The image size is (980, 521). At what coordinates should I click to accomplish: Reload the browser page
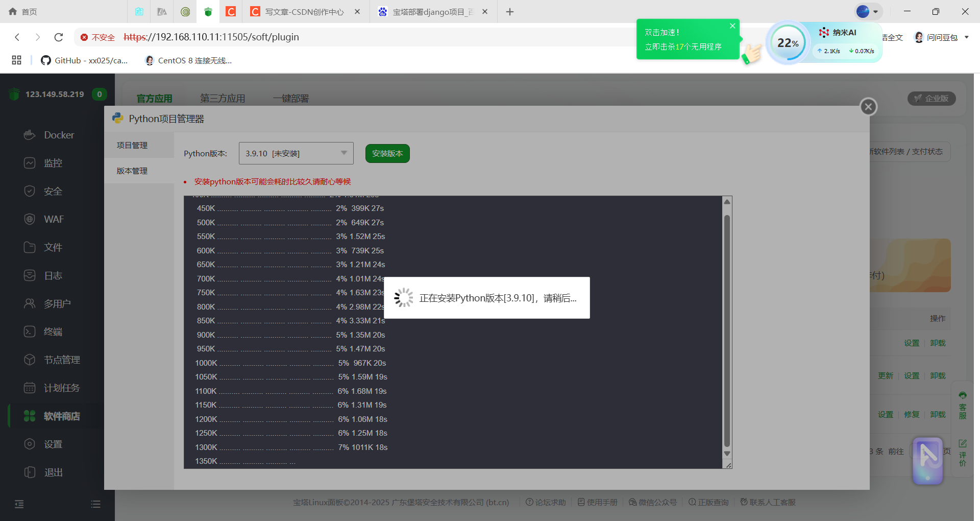[59, 37]
